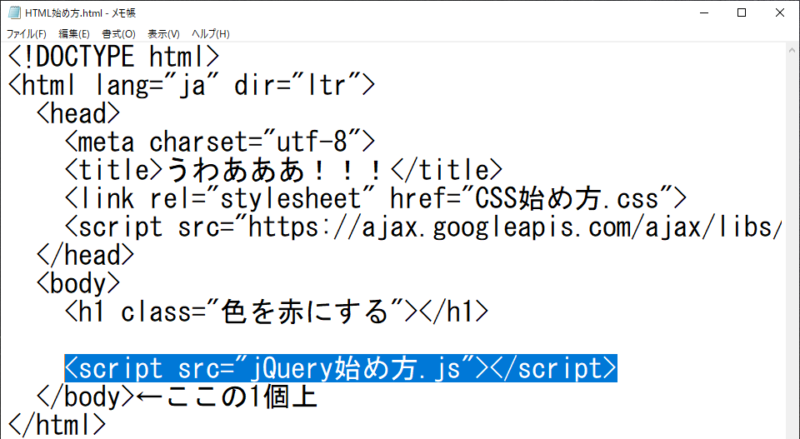This screenshot has height=439, width=800.
Task: Open the ファイル(F) menu
Action: tap(27, 34)
